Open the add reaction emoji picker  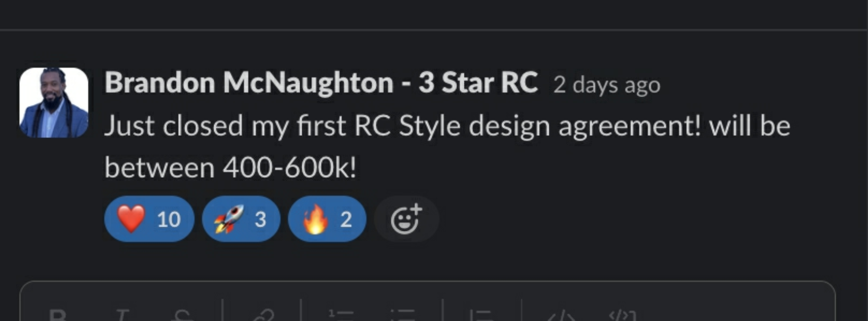click(x=406, y=219)
